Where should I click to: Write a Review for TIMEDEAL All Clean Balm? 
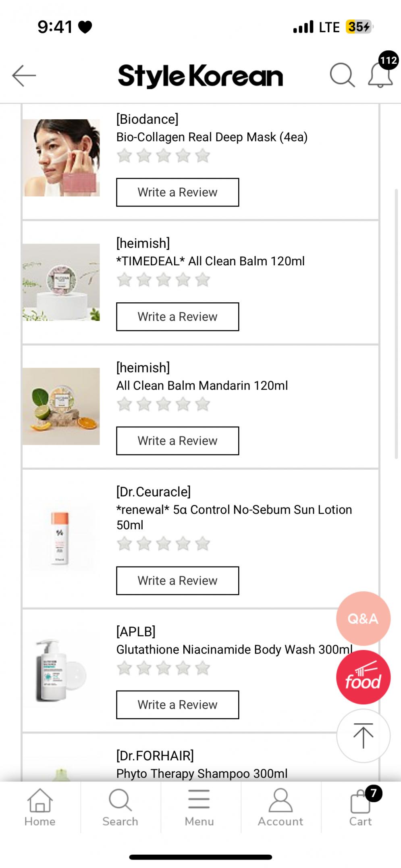click(x=177, y=317)
